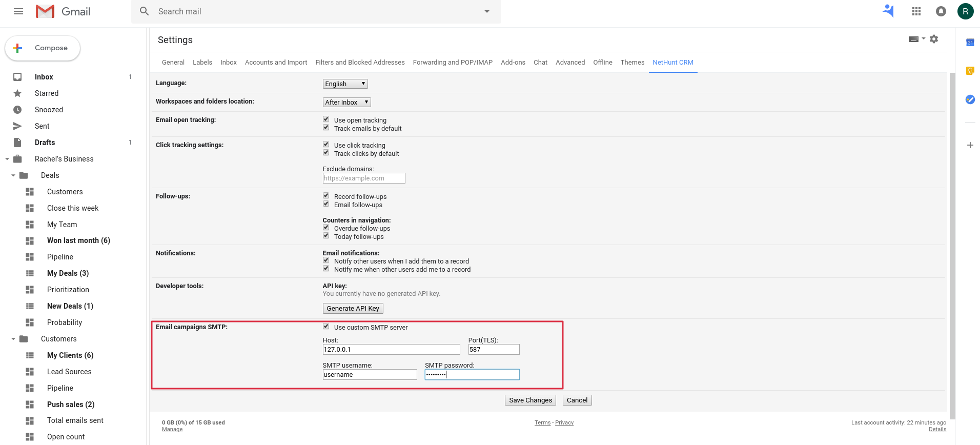
Task: Click the Drafts file icon
Action: click(x=17, y=143)
